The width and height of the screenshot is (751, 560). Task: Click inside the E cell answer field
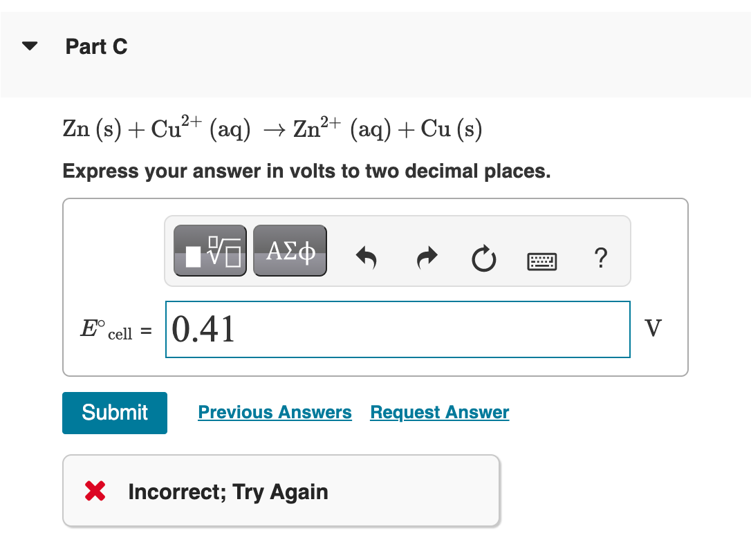398,329
